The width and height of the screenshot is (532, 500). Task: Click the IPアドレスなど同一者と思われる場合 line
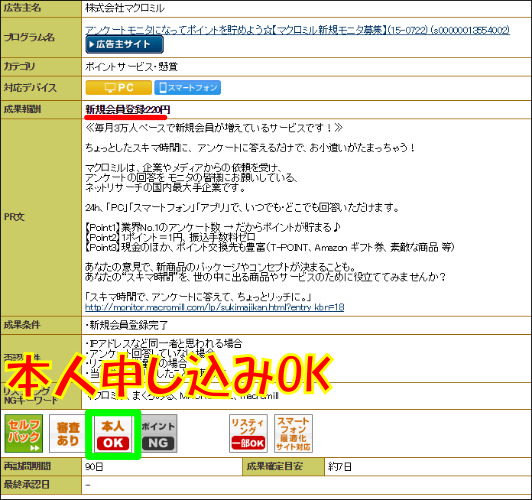click(164, 343)
